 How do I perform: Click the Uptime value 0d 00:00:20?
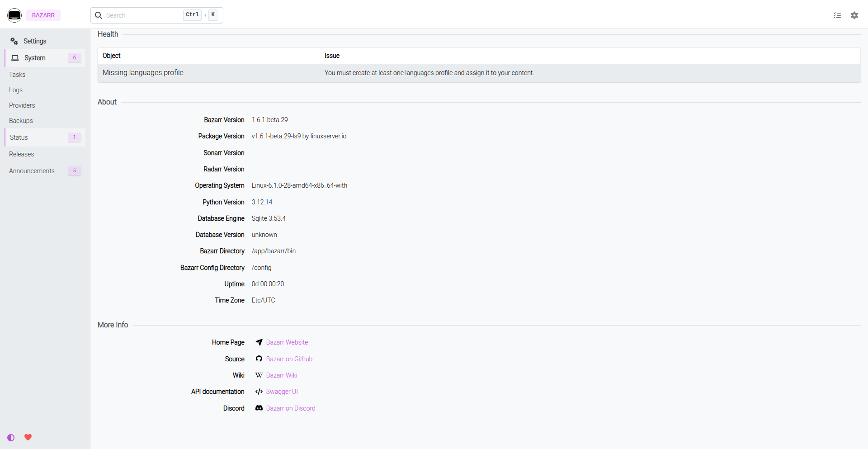click(x=268, y=284)
